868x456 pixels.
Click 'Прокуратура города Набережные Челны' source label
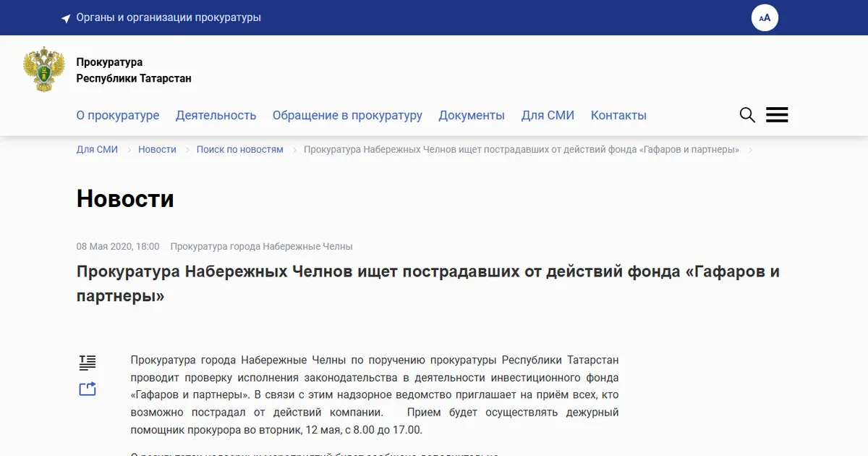click(262, 246)
